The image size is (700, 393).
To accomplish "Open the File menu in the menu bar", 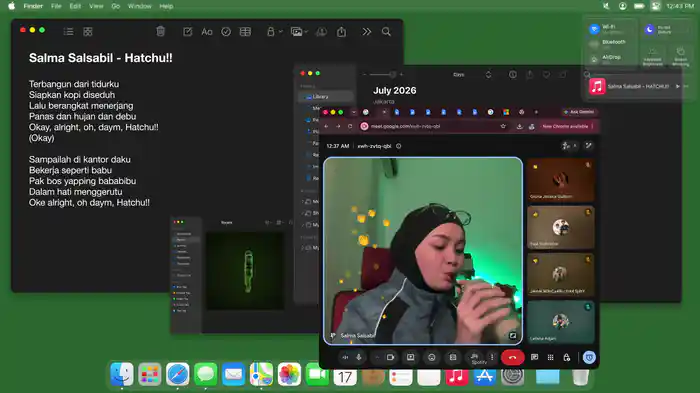I will (56, 6).
